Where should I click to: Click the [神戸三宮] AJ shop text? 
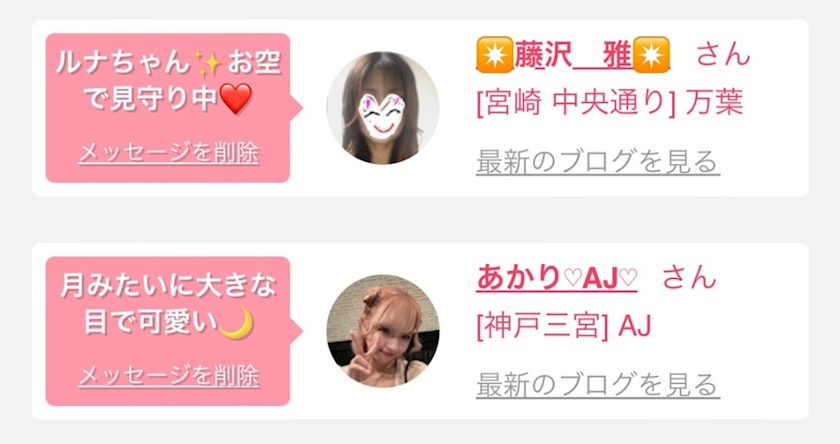(x=564, y=325)
